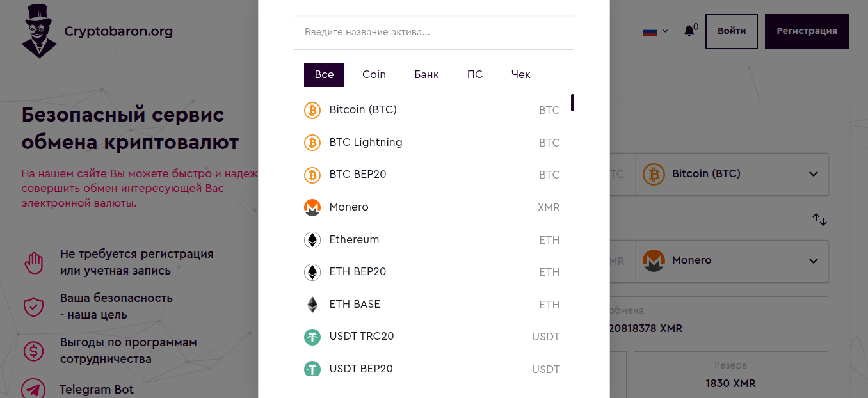Open the Банк filter tab
868x398 pixels.
coord(426,74)
